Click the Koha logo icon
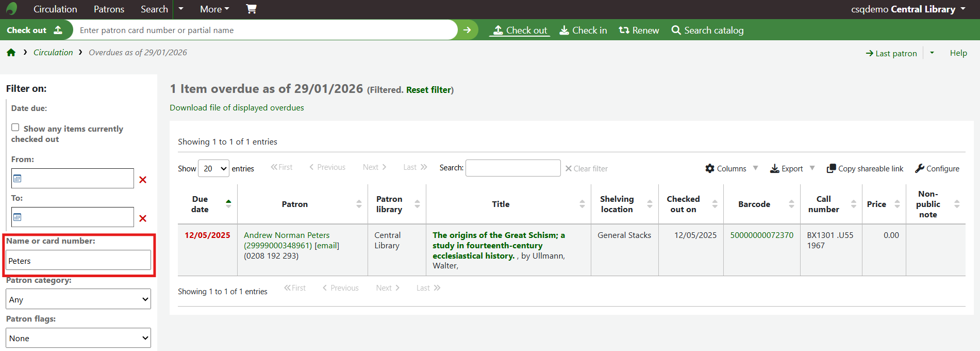This screenshot has height=351, width=980. pyautogui.click(x=11, y=9)
